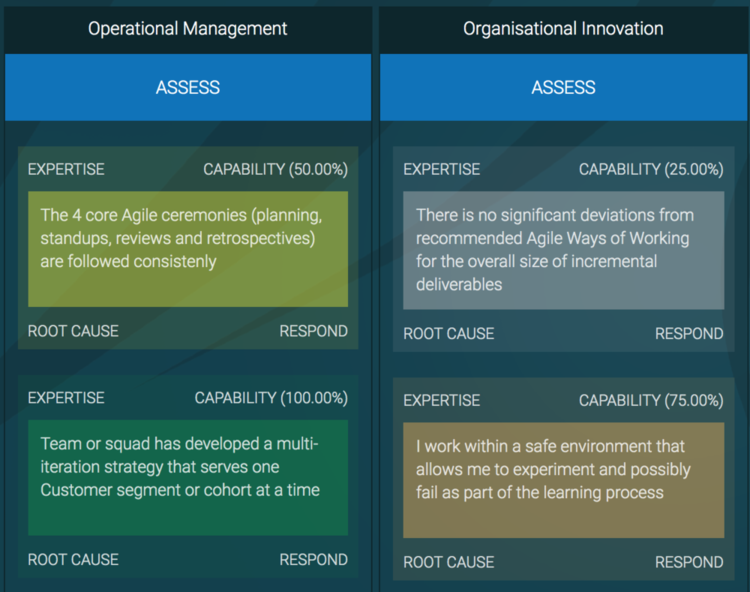Open ROOT CAUSE for Agile ceremonies card
The height and width of the screenshot is (592, 750).
73,331
